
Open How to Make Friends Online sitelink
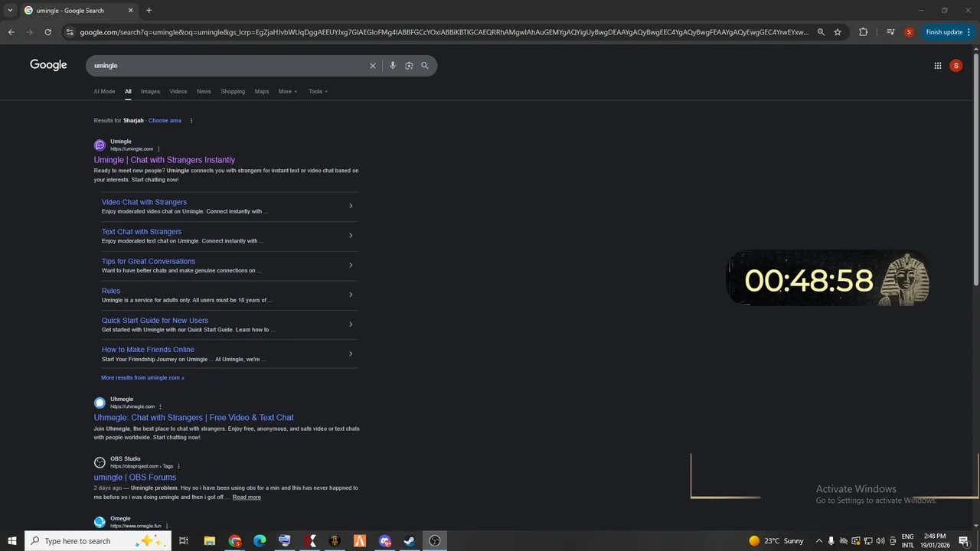pos(148,350)
